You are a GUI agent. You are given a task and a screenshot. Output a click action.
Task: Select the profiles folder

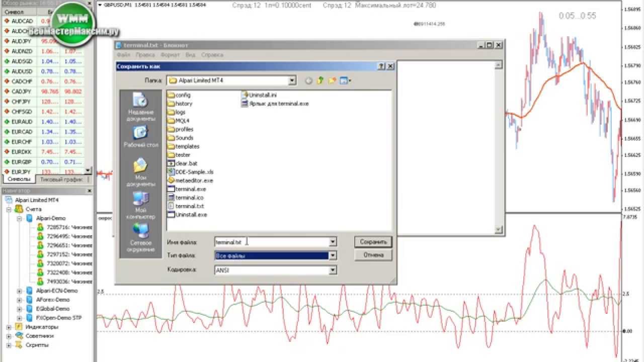(180, 129)
